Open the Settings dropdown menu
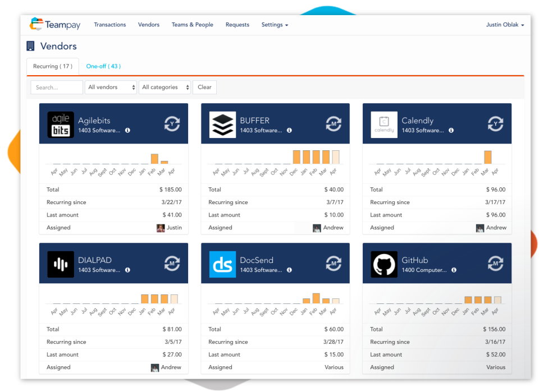 (275, 25)
